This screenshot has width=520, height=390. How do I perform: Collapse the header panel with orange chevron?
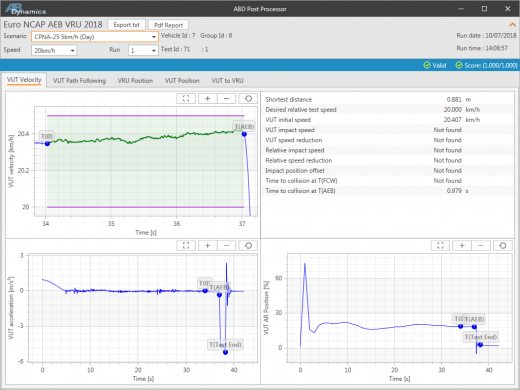[x=512, y=25]
